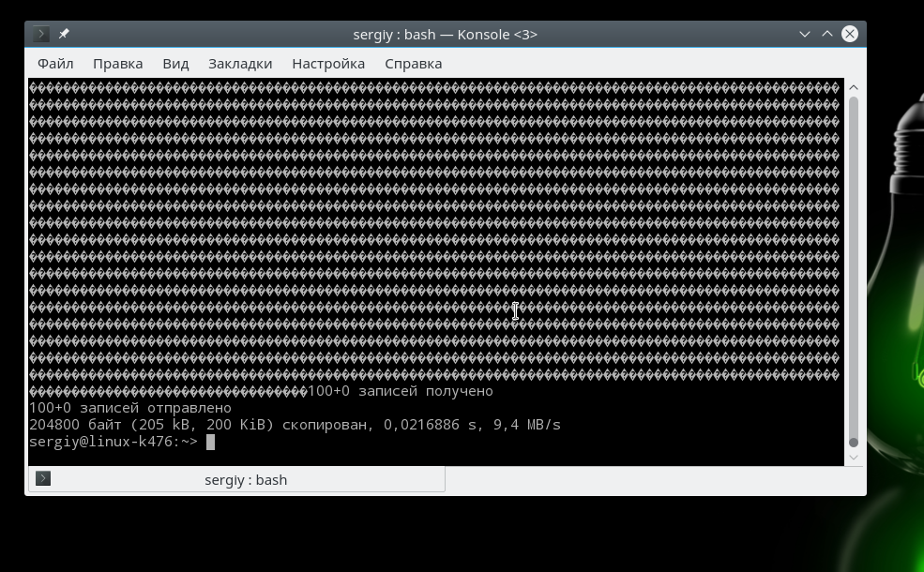Click the scrollbar up arrow

coord(854,88)
